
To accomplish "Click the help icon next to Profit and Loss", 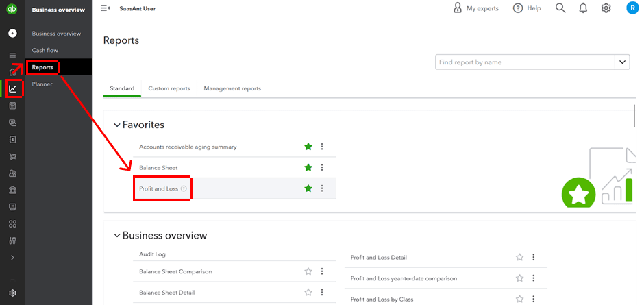I will 184,188.
